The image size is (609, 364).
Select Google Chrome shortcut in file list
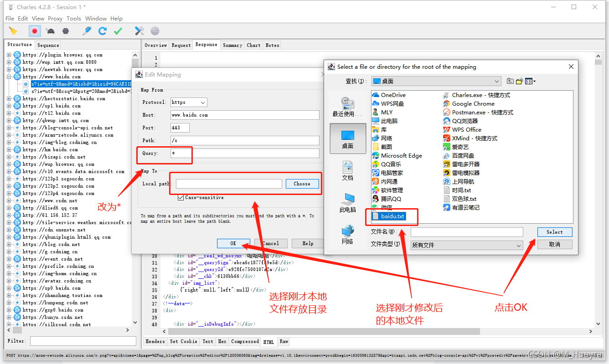pyautogui.click(x=469, y=103)
